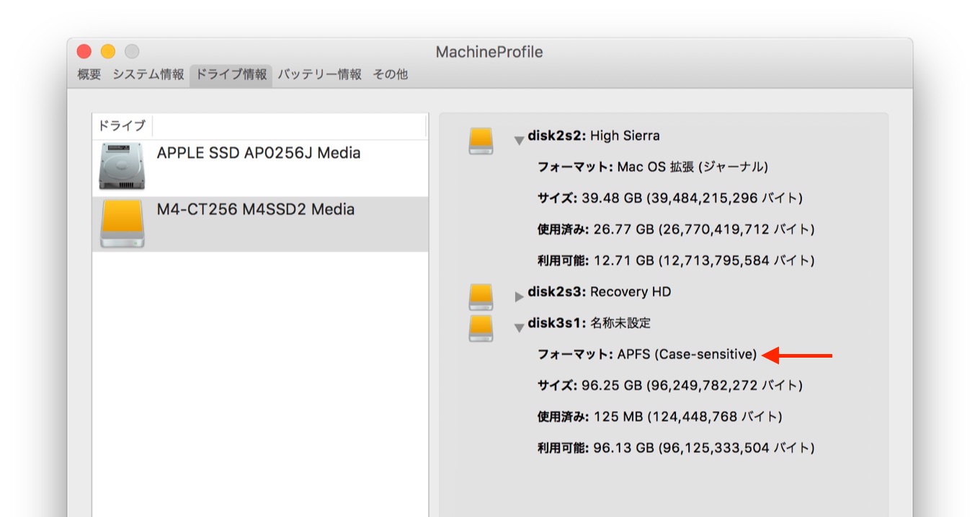Expand the disk2s3 Recovery HD disclosure triangle
The width and height of the screenshot is (980, 517).
[519, 296]
